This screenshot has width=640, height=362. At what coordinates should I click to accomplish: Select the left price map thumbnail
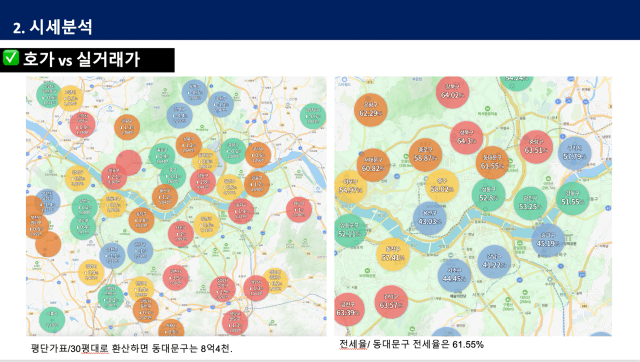pos(176,206)
